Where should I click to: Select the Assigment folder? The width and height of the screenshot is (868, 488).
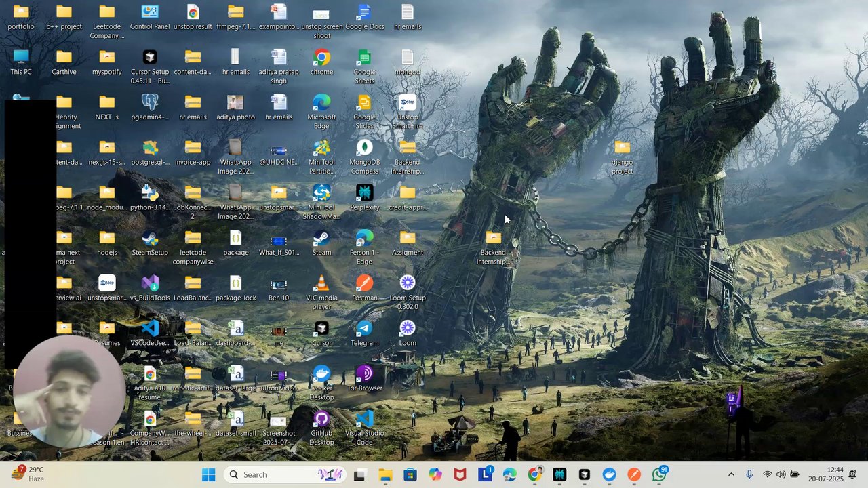click(407, 243)
